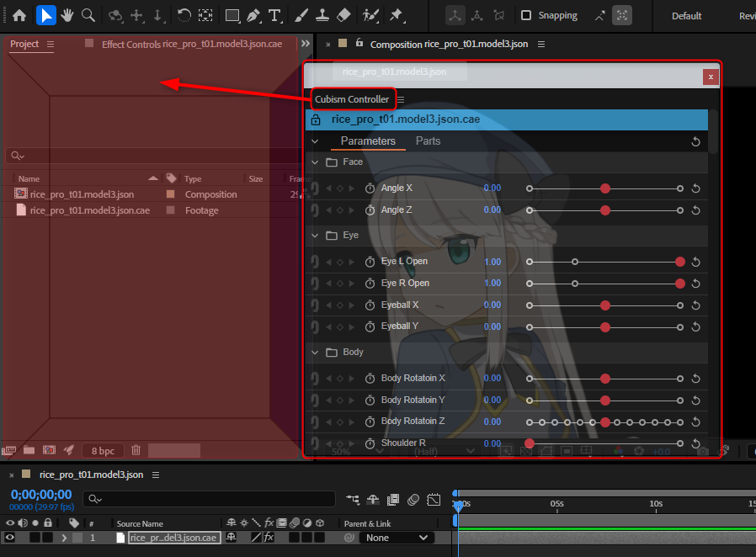The image size is (756, 557).
Task: Select the rice_pro_t01.model3.json timeline tab
Action: (91, 475)
